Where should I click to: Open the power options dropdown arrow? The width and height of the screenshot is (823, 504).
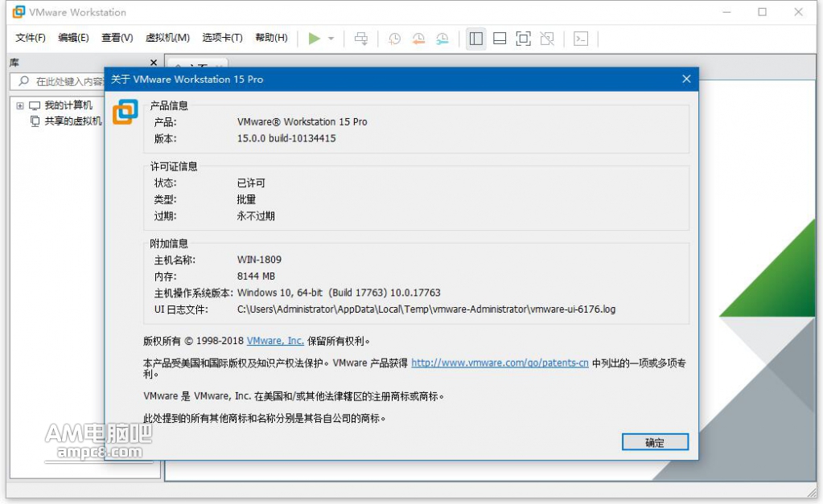(331, 39)
